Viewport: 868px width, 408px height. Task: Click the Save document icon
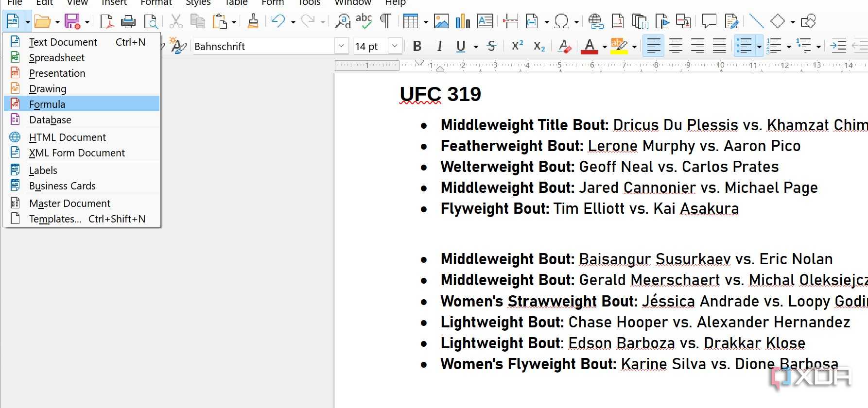72,21
